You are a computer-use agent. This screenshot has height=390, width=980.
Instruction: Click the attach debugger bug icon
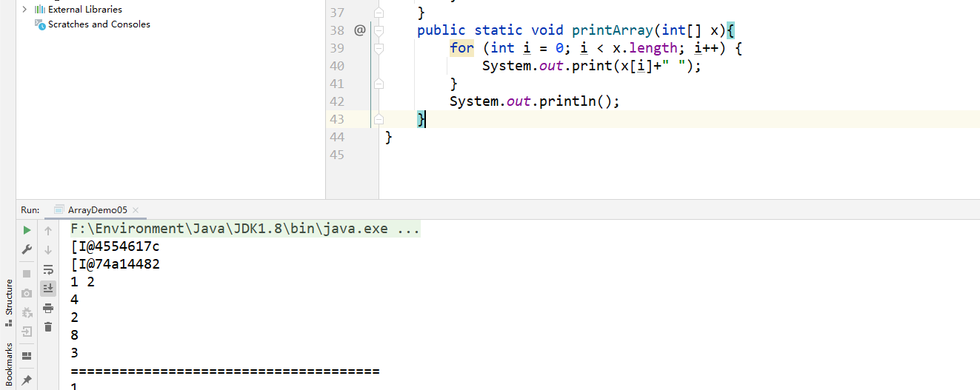coord(27,312)
